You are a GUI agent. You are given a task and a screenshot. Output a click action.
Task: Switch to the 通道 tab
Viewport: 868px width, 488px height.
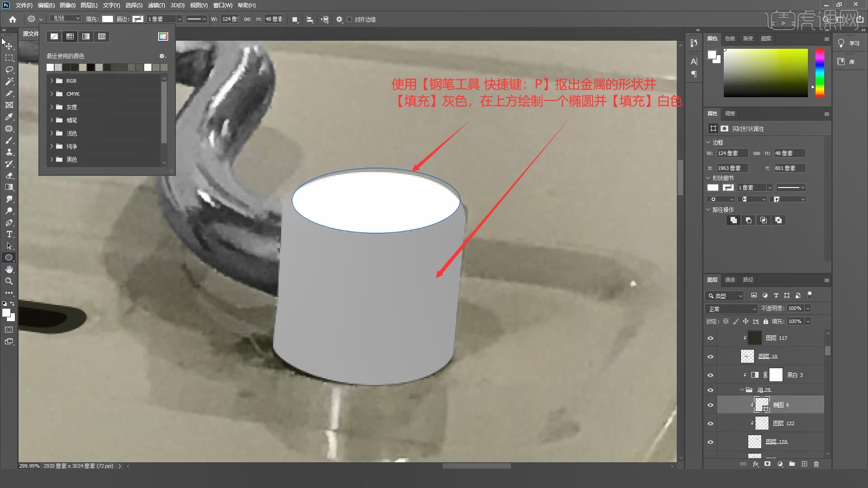click(730, 280)
